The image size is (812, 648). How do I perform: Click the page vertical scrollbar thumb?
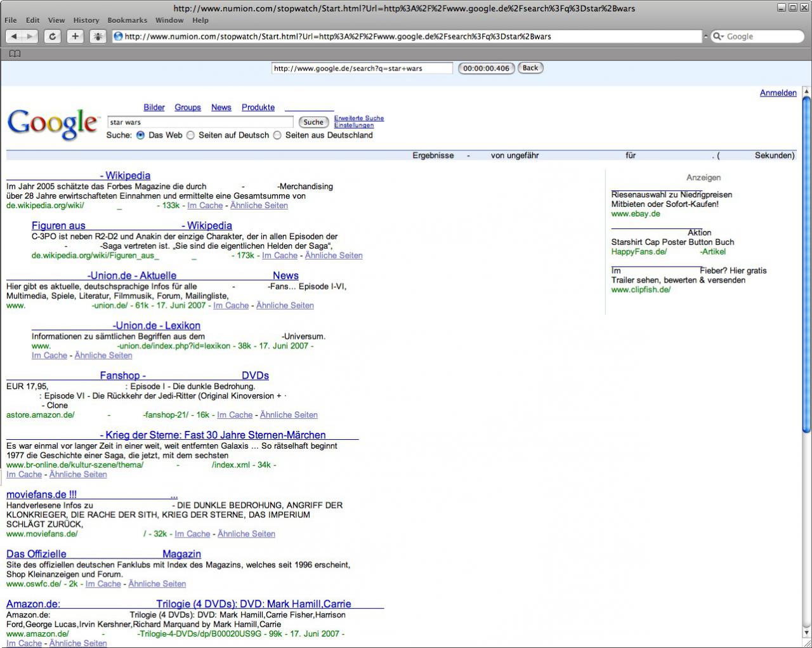pos(806,266)
